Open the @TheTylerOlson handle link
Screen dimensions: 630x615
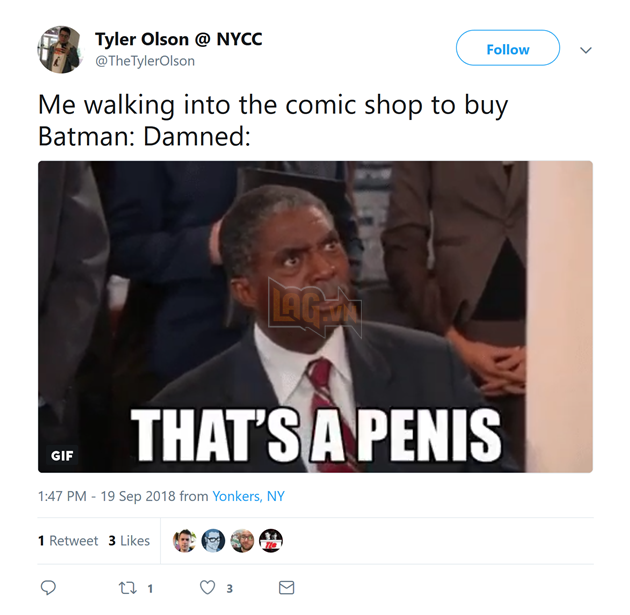coord(145,61)
